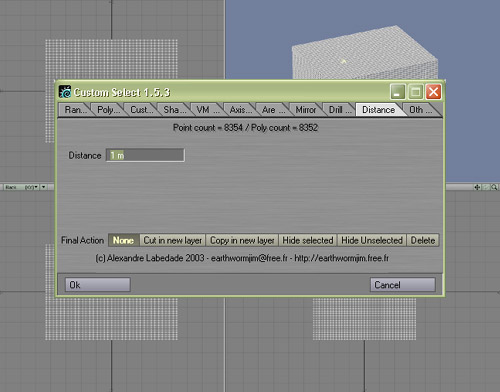Click the Distance input field
Image resolution: width=500 pixels, height=392 pixels.
point(145,155)
